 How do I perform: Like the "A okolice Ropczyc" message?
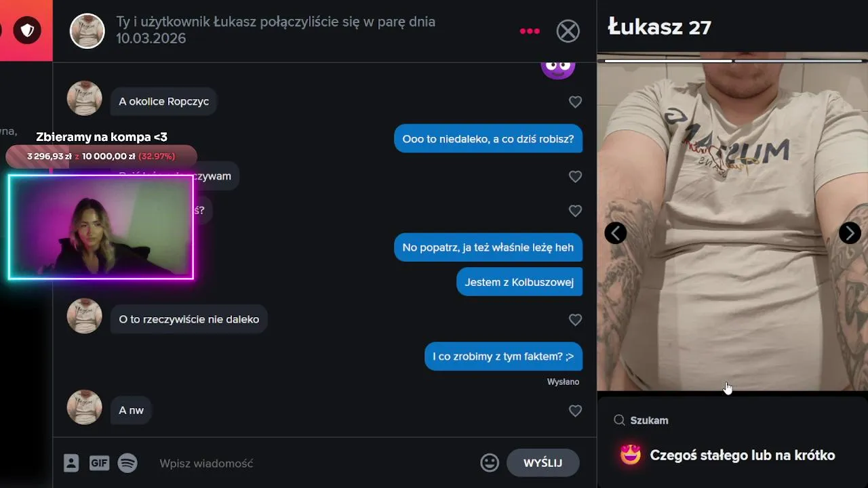point(575,102)
